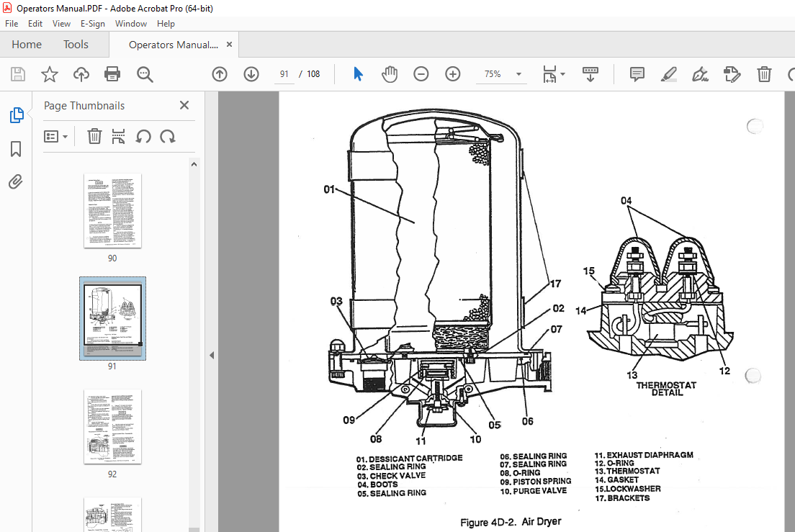
Task: Click legend text 10. PURGE VALVE
Action: tap(534, 491)
